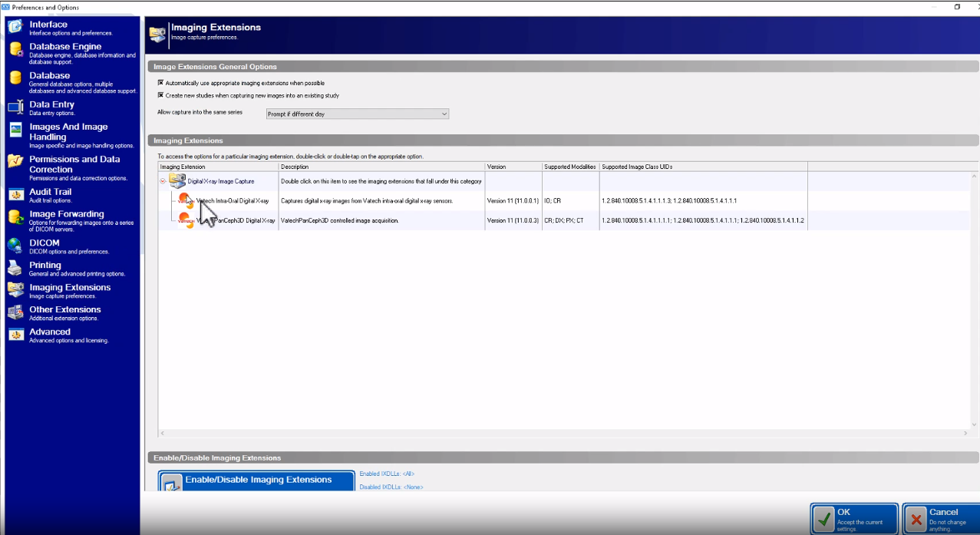This screenshot has height=535, width=980.
Task: Toggle Automatically use appropriate imaging extensions checkbox
Action: (x=160, y=83)
